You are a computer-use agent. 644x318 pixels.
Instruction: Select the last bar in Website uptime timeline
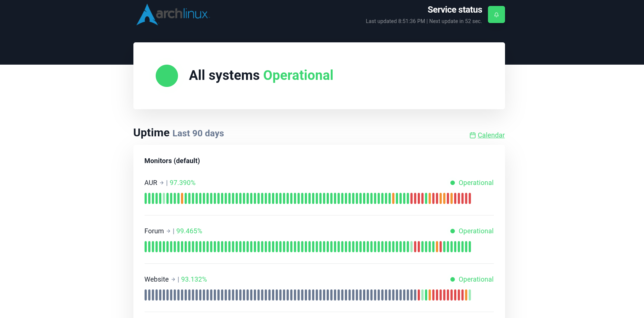click(470, 295)
